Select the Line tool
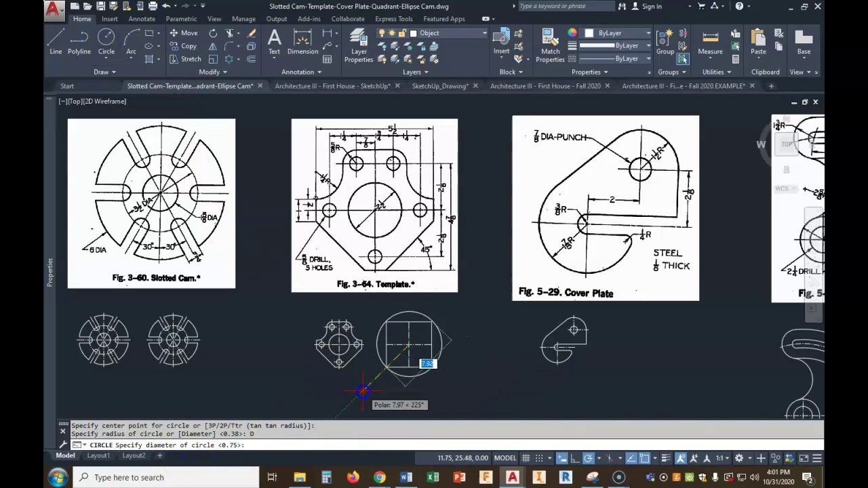Viewport: 868px width, 488px height. point(56,42)
